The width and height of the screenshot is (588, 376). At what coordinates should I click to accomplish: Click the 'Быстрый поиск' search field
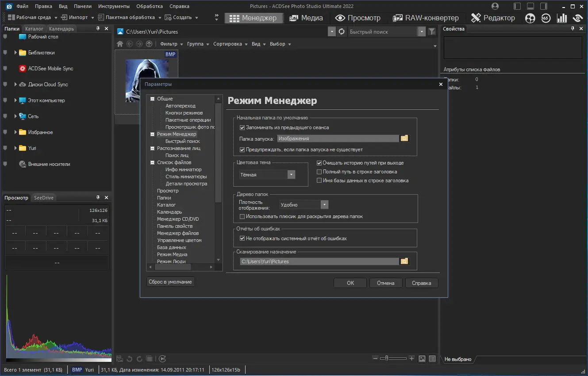click(x=382, y=32)
